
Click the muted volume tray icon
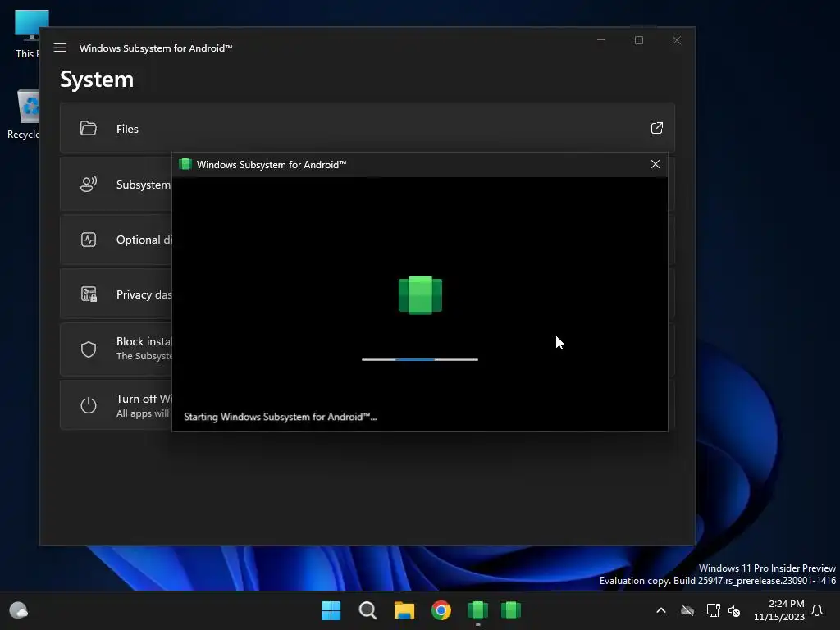click(x=734, y=610)
